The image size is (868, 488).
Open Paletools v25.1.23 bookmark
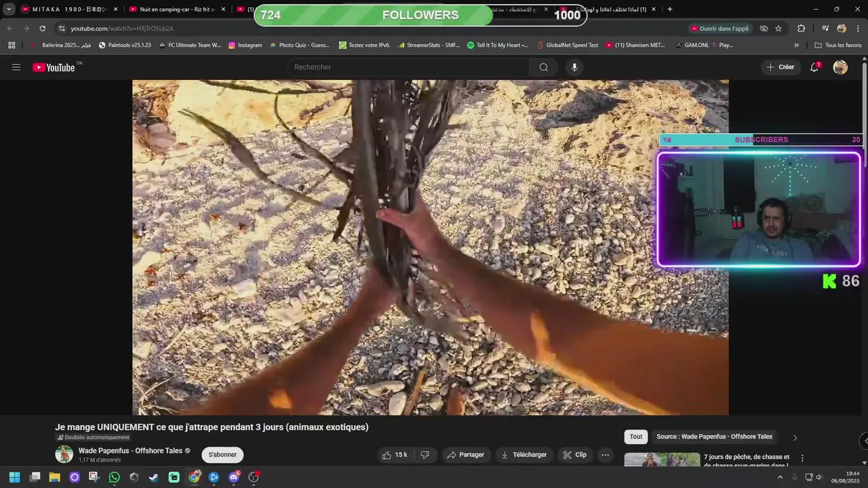click(125, 45)
